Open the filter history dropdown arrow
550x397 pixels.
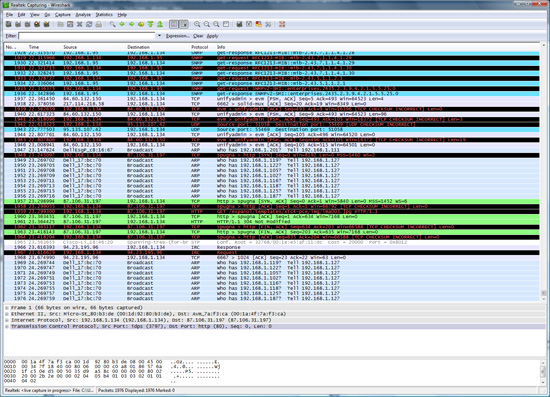(x=159, y=36)
